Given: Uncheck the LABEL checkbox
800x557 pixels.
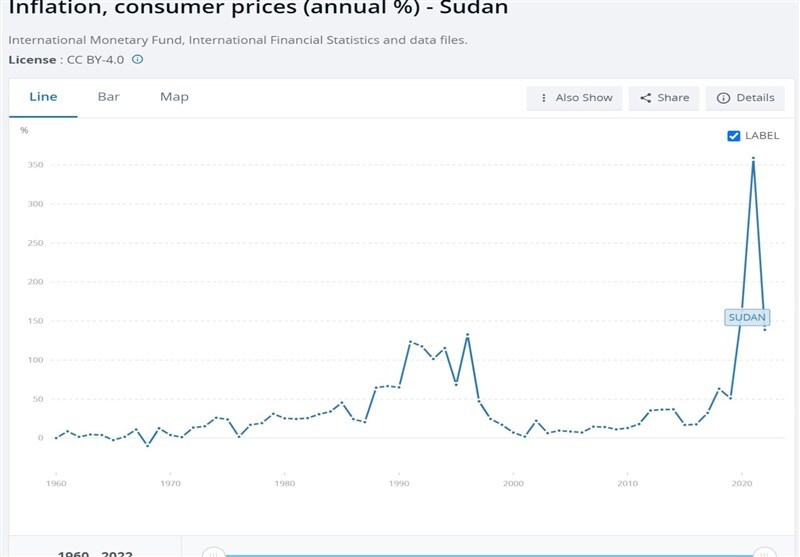Looking at the screenshot, I should point(734,136).
